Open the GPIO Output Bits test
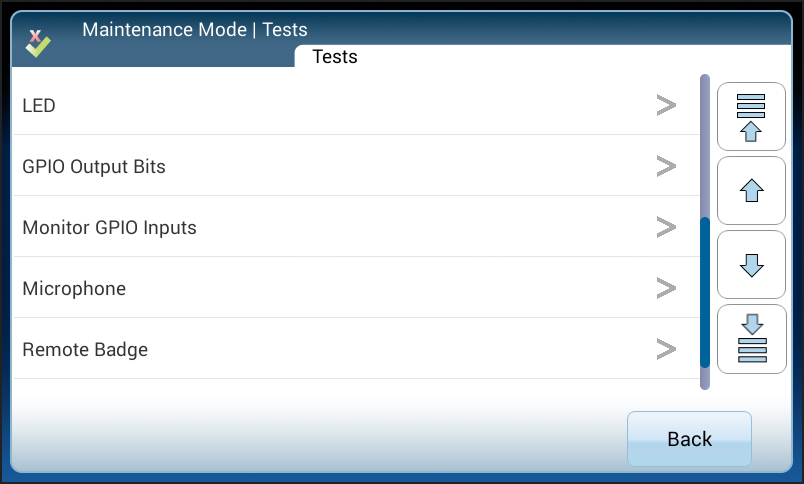Image resolution: width=804 pixels, height=484 pixels. tap(94, 166)
